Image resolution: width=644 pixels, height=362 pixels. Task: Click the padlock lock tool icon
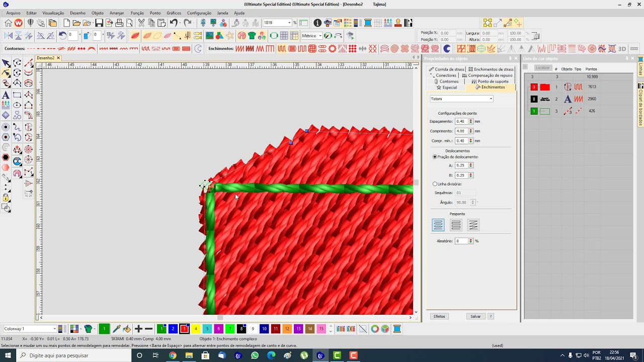click(6, 198)
